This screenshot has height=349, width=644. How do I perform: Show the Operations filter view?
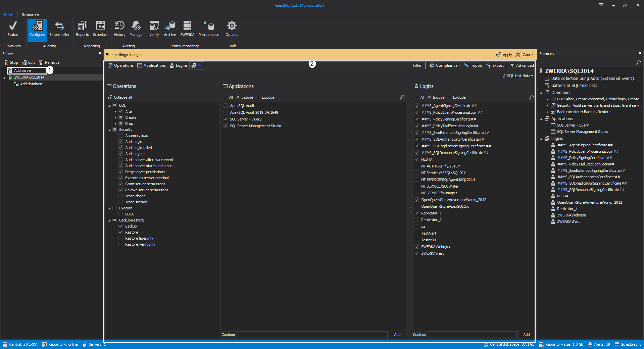coord(120,65)
